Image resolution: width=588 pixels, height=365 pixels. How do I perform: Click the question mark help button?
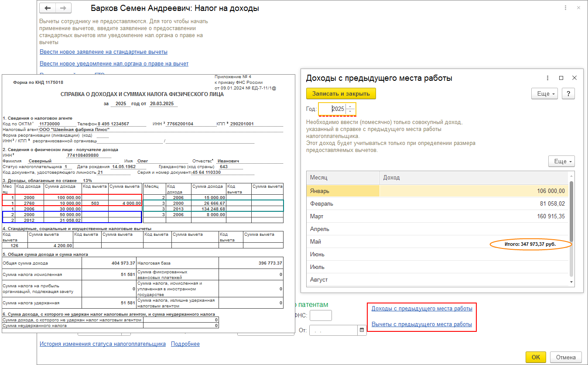click(568, 93)
